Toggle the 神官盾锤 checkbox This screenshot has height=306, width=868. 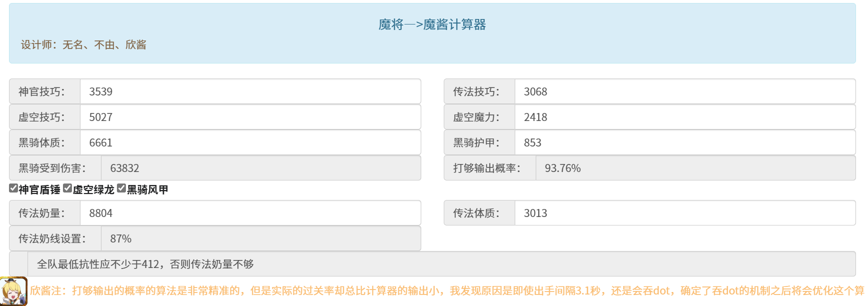pos(13,188)
